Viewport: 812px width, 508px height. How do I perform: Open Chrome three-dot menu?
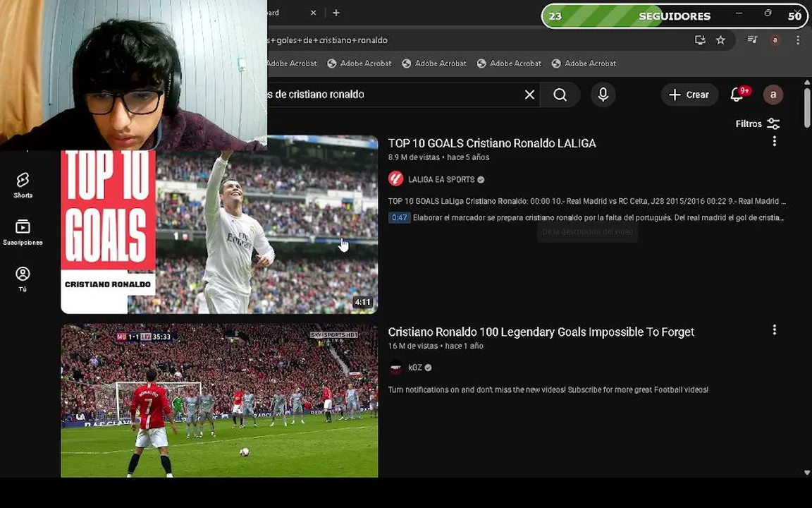[x=797, y=40]
